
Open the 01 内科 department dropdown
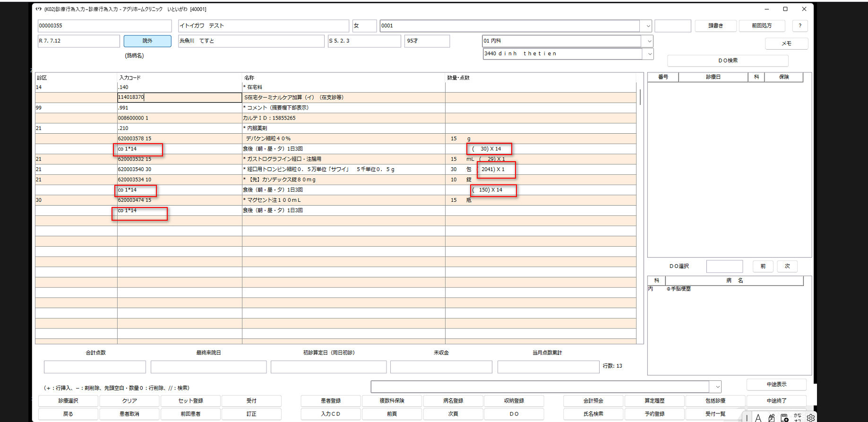[x=649, y=41]
